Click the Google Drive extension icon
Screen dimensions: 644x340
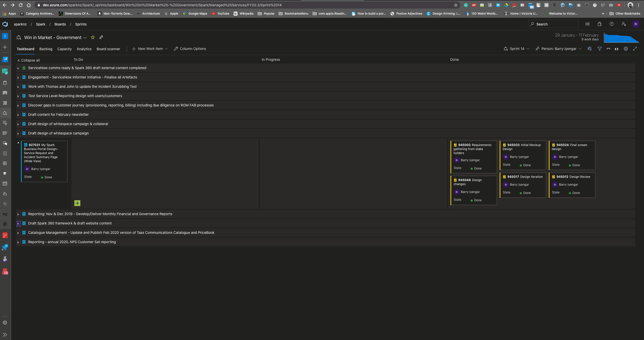tap(506, 5)
